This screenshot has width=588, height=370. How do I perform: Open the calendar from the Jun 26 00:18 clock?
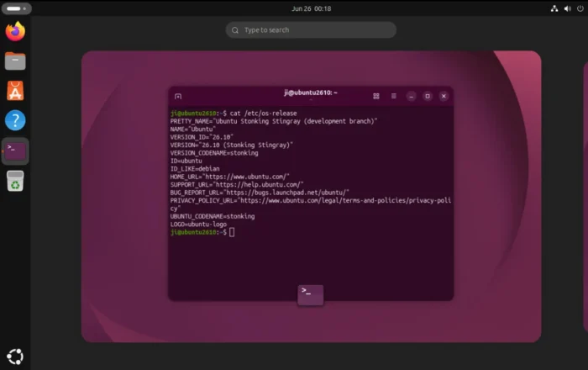click(x=312, y=8)
